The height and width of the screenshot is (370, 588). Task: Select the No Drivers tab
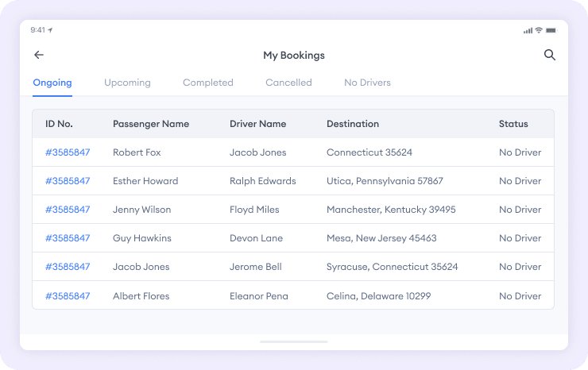tap(367, 83)
